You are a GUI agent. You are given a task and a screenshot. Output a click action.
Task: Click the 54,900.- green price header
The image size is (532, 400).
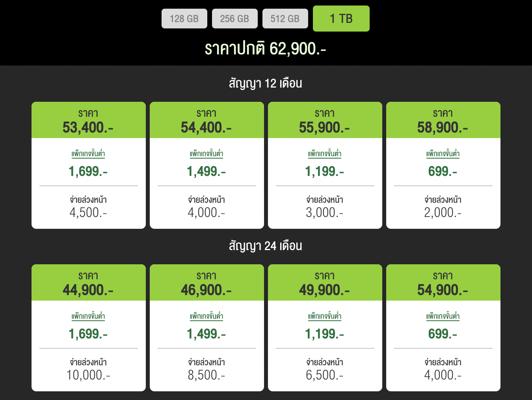point(443,283)
